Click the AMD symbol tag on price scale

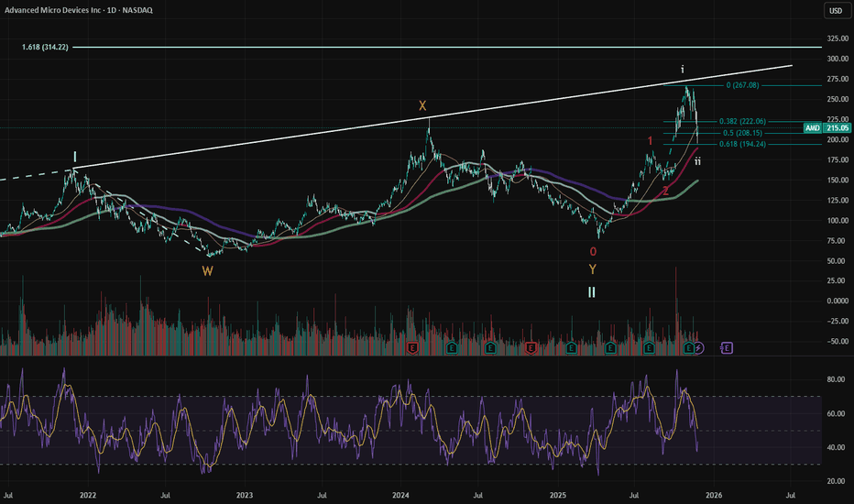pos(810,127)
